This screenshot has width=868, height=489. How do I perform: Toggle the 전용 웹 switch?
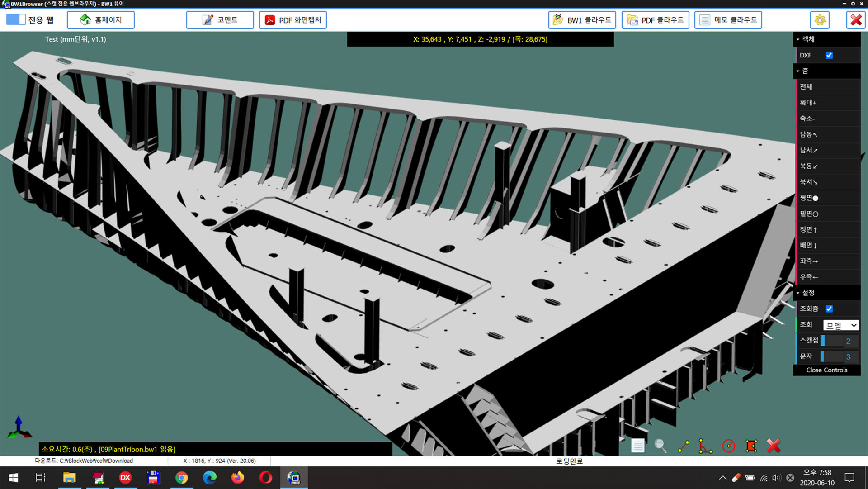pos(16,20)
